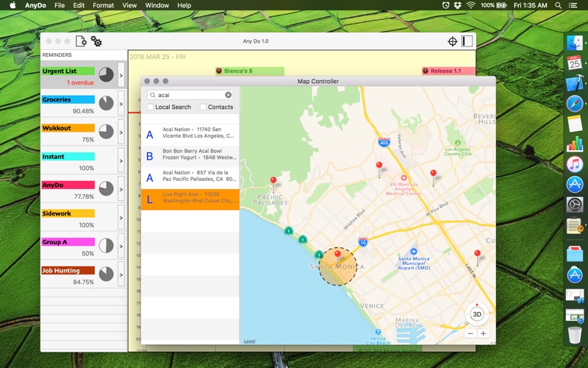Screen dimensions: 588x368
Task: Click the Release 1.1 event
Action: click(449, 71)
